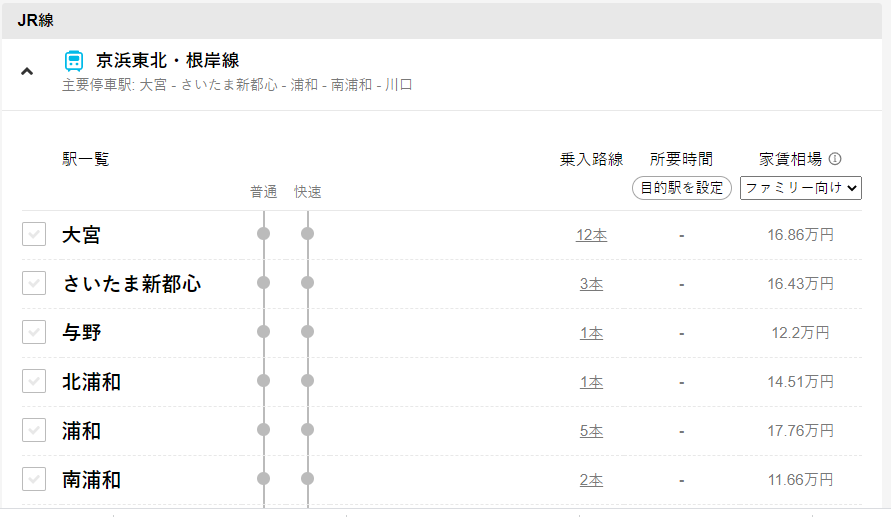
Task: Open the ファミリー向け rent type dropdown
Action: click(801, 188)
